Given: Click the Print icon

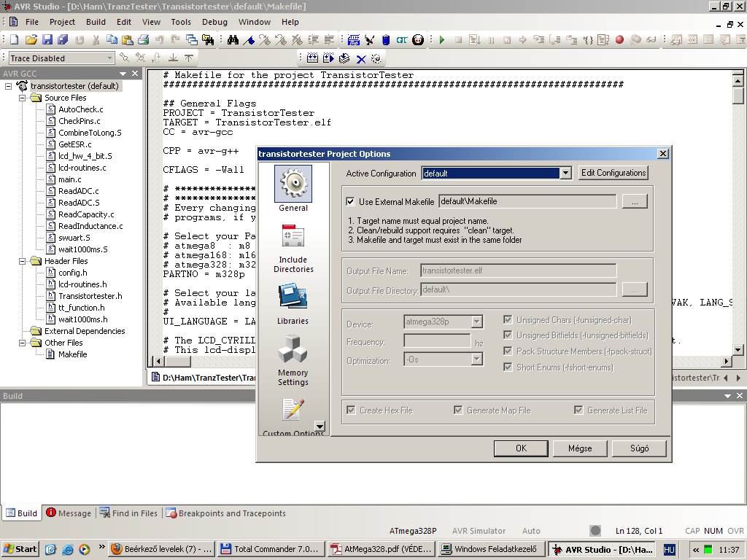Looking at the screenshot, I should pyautogui.click(x=143, y=40).
